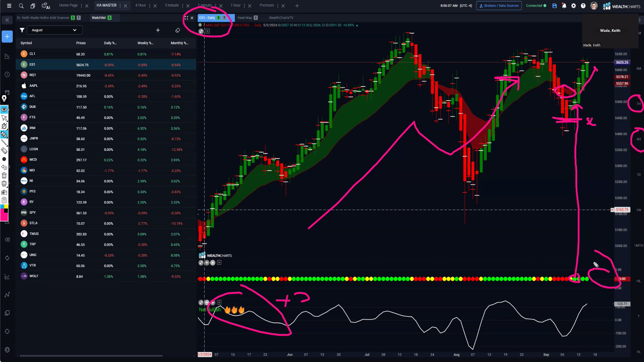Open the WealthChartsTV tab
The image size is (644, 362).
281,18
